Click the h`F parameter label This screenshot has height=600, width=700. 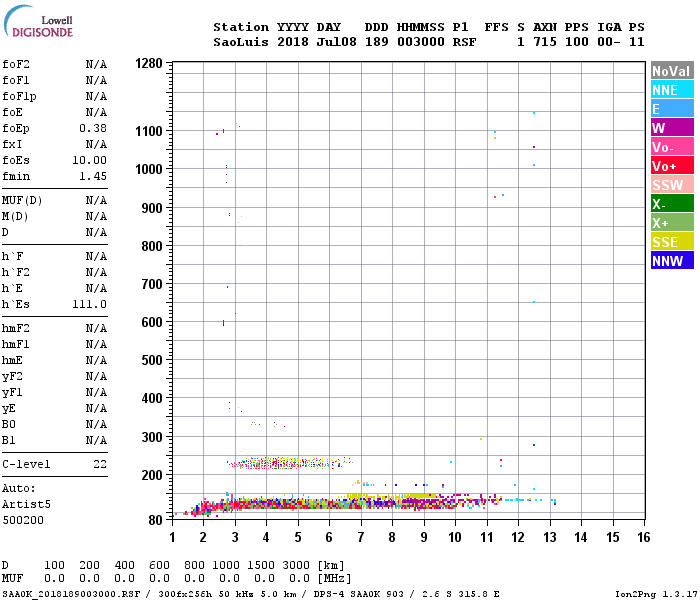click(12, 256)
